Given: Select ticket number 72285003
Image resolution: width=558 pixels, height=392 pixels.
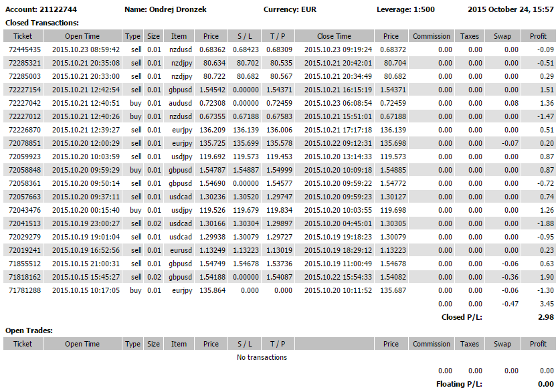Looking at the screenshot, I should pyautogui.click(x=25, y=76).
